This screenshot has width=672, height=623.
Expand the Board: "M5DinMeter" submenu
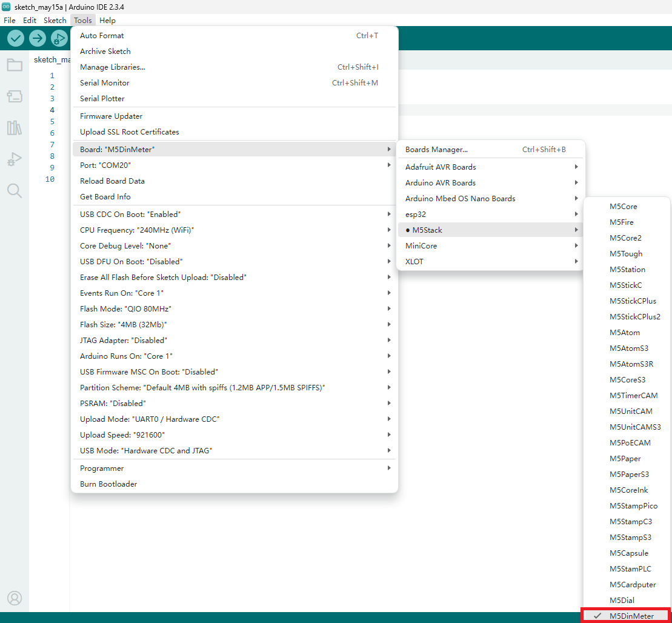click(235, 150)
